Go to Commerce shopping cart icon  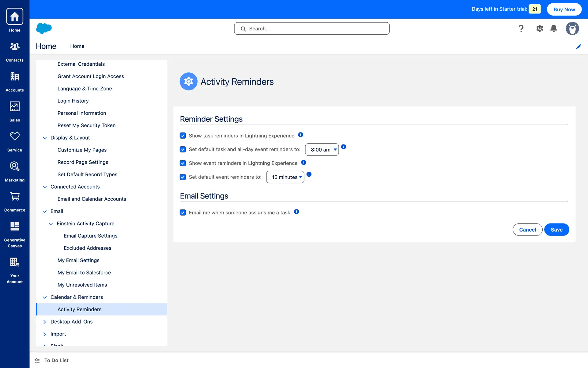click(x=15, y=197)
